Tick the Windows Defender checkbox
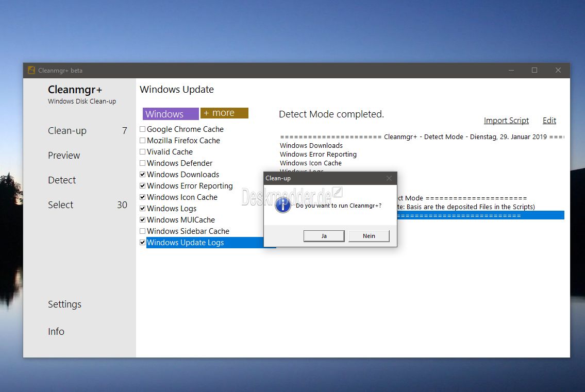The width and height of the screenshot is (585, 392). click(x=143, y=163)
